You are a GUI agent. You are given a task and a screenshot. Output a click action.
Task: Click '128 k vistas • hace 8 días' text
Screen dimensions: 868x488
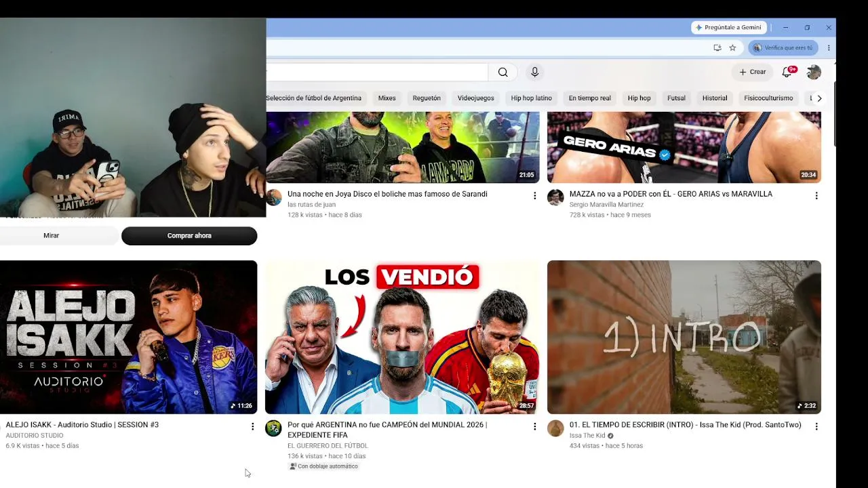[x=325, y=215]
